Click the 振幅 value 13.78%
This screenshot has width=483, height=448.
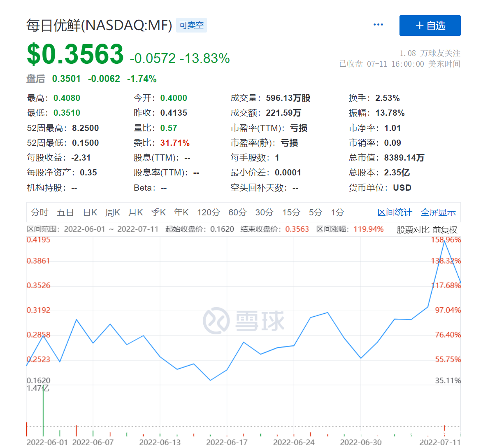(x=390, y=113)
